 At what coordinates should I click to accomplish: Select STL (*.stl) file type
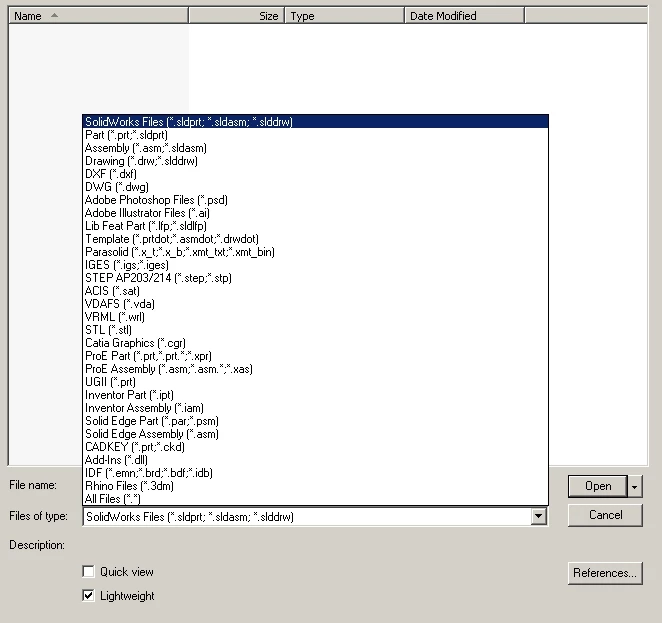315,330
